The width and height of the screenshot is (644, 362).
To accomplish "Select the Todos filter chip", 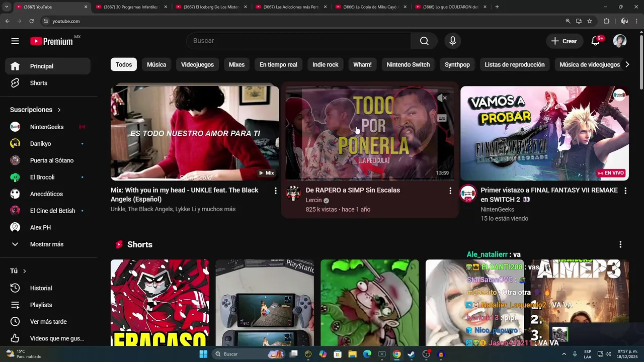I will tap(124, 64).
